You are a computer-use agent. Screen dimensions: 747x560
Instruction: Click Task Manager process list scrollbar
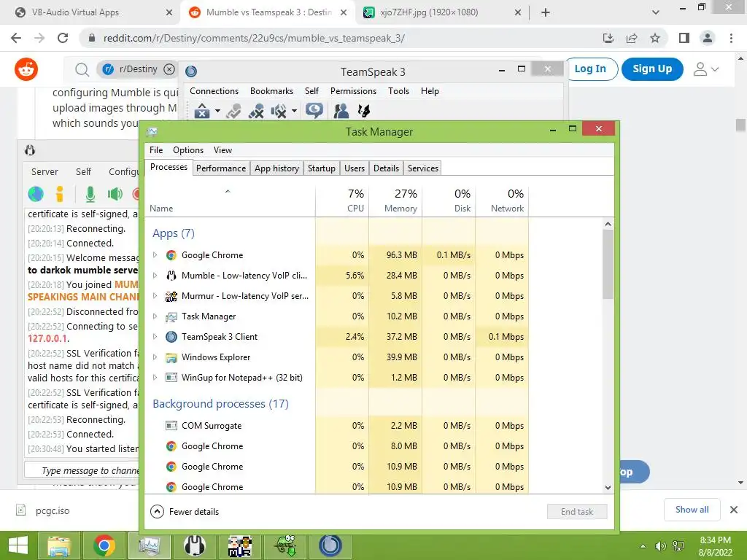608,264
